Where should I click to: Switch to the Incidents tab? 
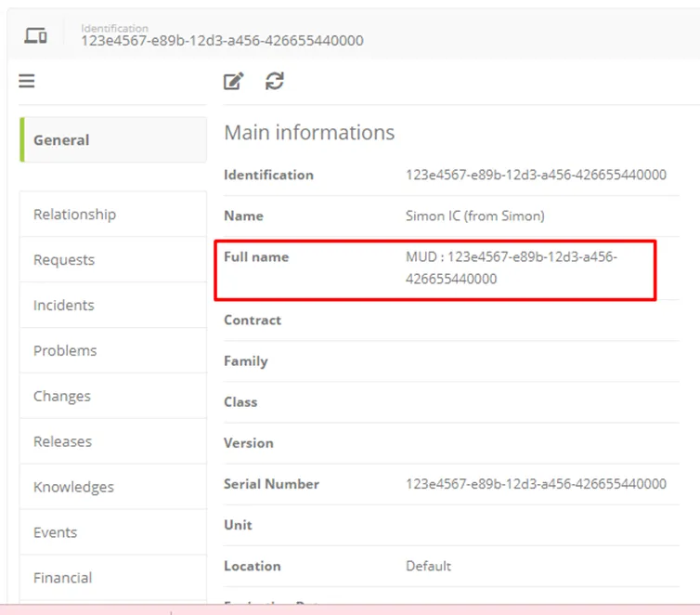coord(113,305)
